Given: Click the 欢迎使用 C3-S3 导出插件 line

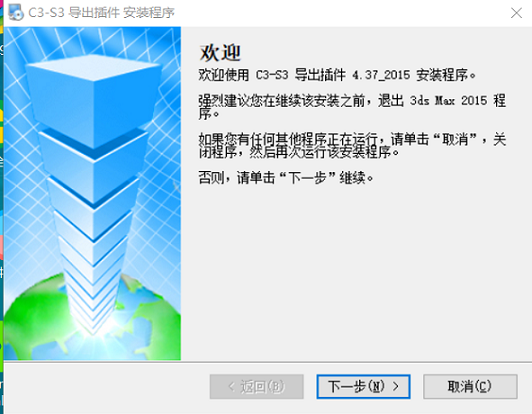Looking at the screenshot, I should [337, 75].
